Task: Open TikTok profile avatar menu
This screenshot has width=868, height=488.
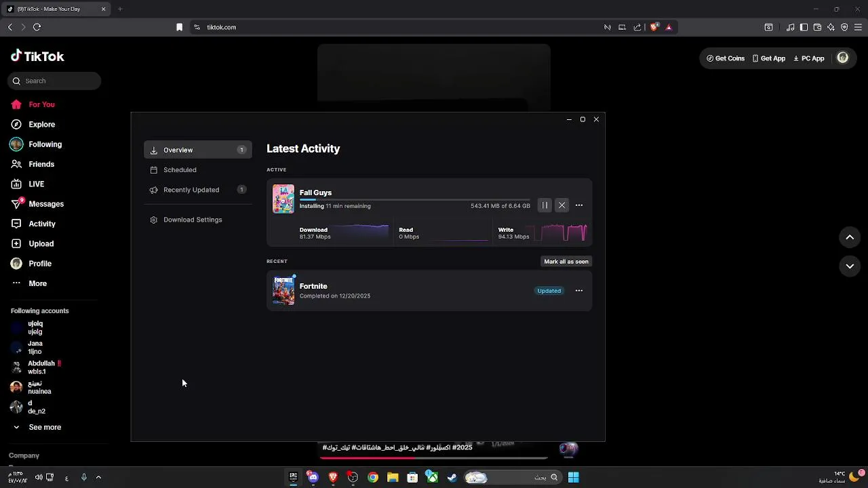Action: pos(843,58)
